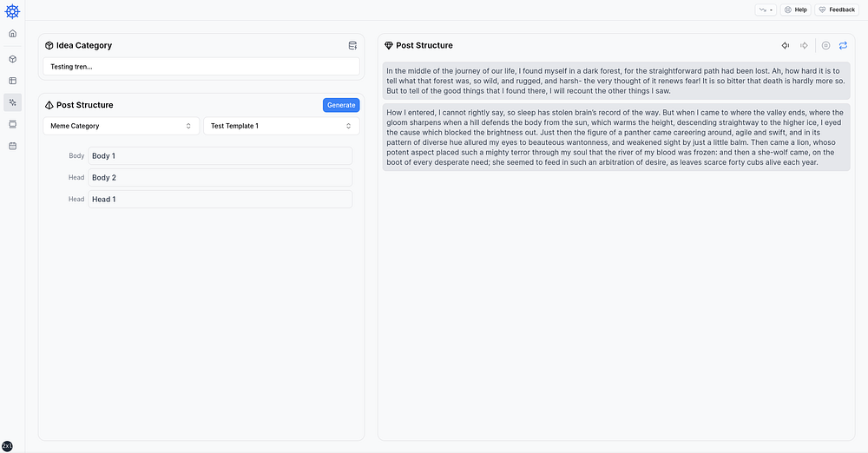Click the Head label beside Body 2
The image size is (868, 453).
[76, 178]
